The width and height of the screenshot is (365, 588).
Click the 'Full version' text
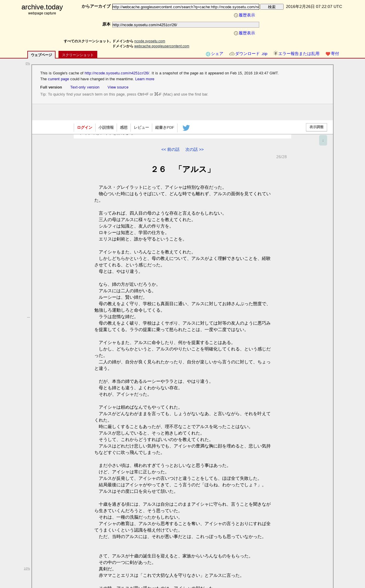[x=51, y=87]
